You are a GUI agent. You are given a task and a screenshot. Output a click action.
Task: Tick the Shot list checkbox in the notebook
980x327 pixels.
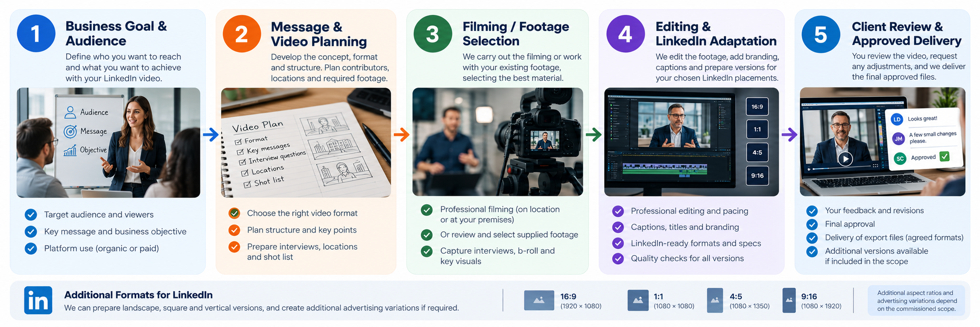[247, 184]
